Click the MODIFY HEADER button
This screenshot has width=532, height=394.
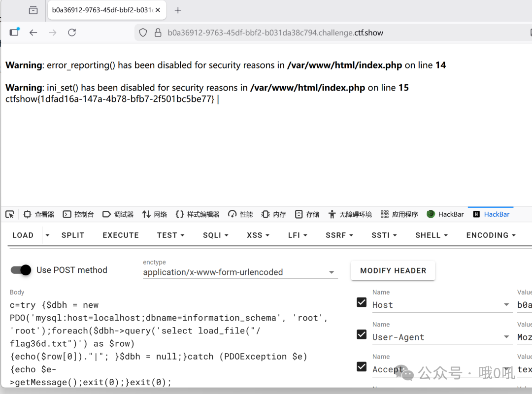393,270
